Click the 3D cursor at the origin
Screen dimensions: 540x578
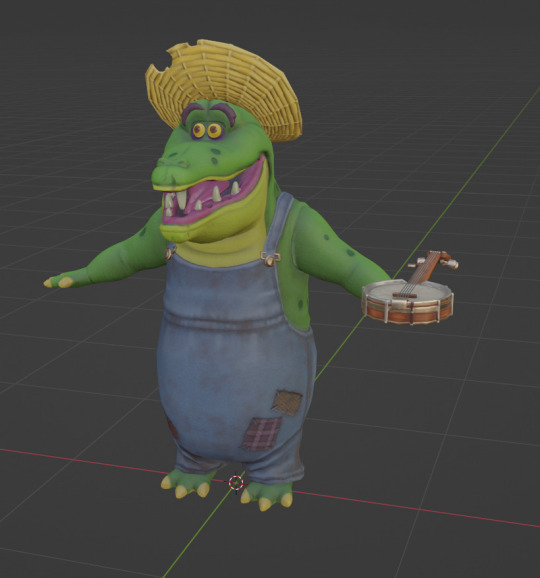(x=236, y=483)
